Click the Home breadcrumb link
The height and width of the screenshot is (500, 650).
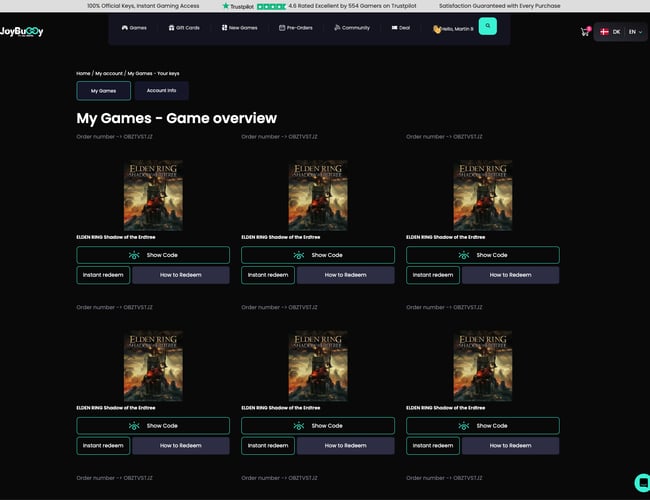pyautogui.click(x=83, y=74)
